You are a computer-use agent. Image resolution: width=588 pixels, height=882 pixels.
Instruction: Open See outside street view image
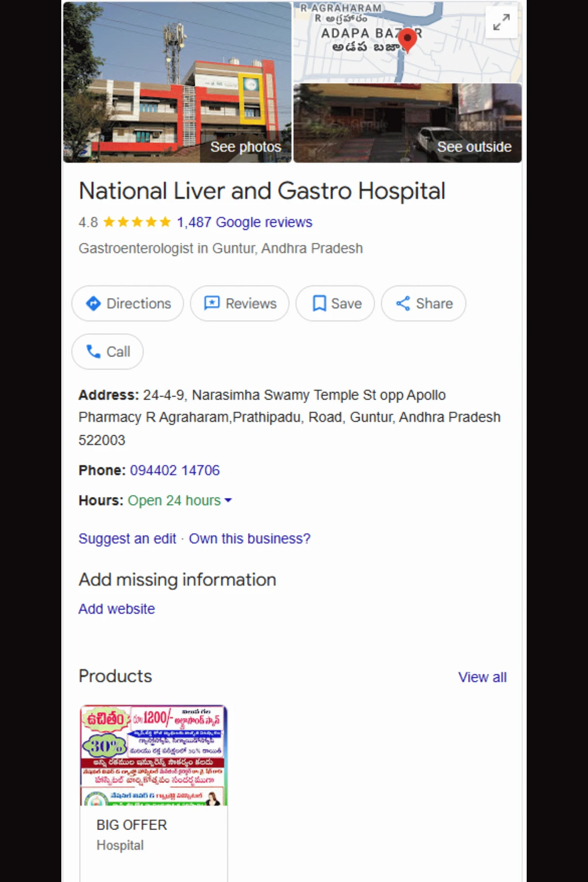coord(407,123)
